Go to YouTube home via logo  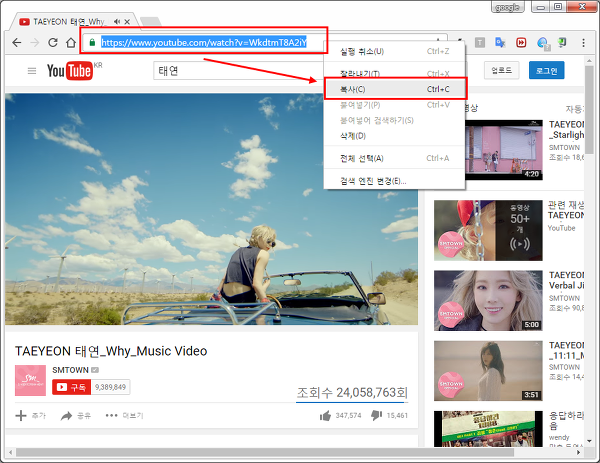(x=70, y=71)
